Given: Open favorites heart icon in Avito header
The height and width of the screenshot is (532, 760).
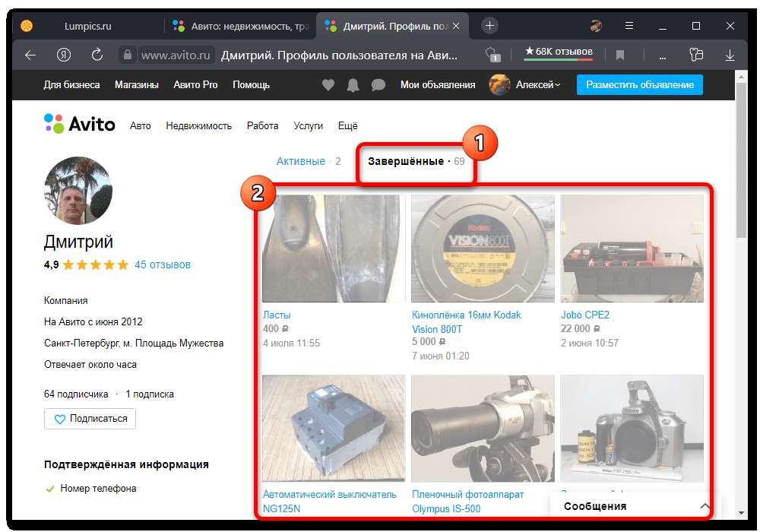Looking at the screenshot, I should [328, 85].
